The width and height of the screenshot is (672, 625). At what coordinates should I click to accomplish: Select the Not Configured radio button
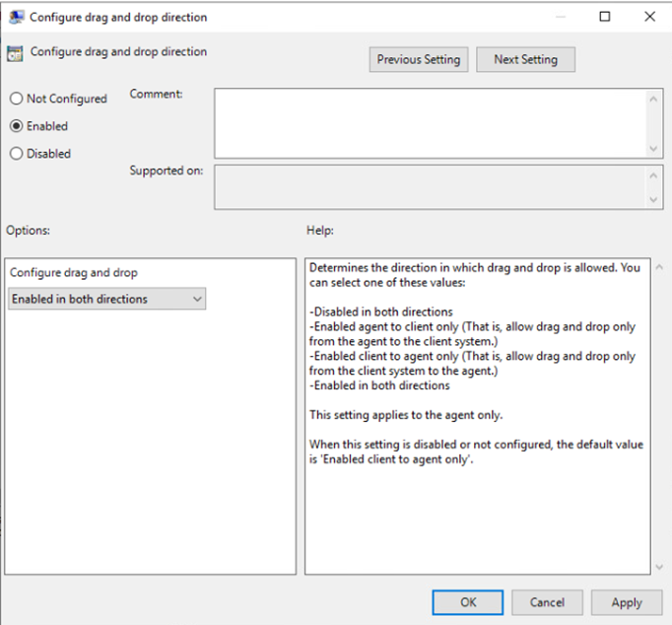16,99
